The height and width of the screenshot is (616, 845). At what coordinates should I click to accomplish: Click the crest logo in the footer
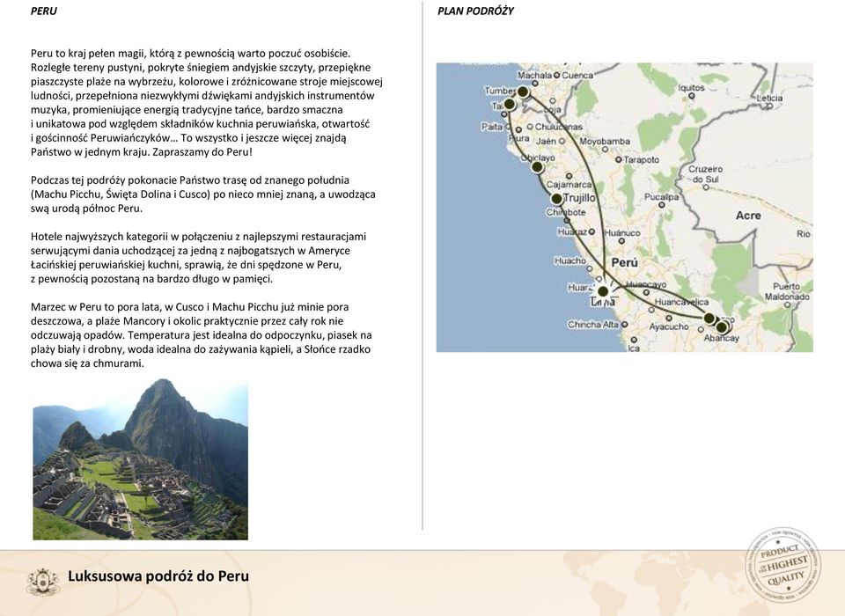coord(42,582)
